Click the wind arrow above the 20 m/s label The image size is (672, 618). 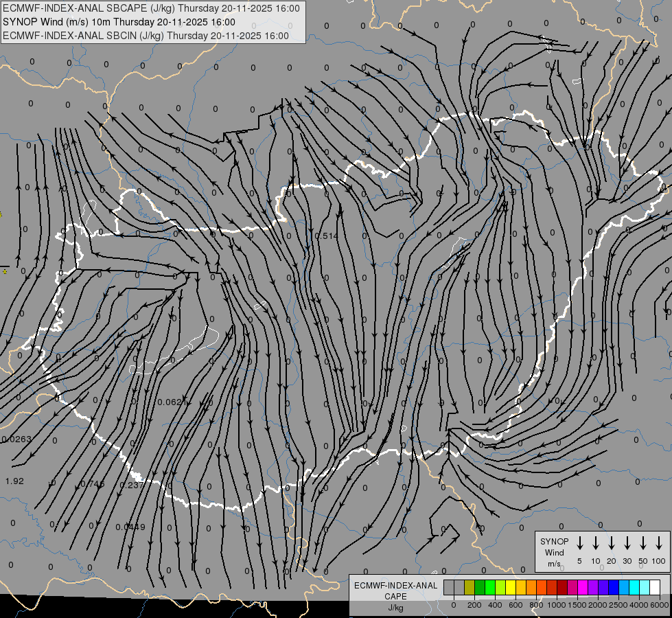click(612, 543)
